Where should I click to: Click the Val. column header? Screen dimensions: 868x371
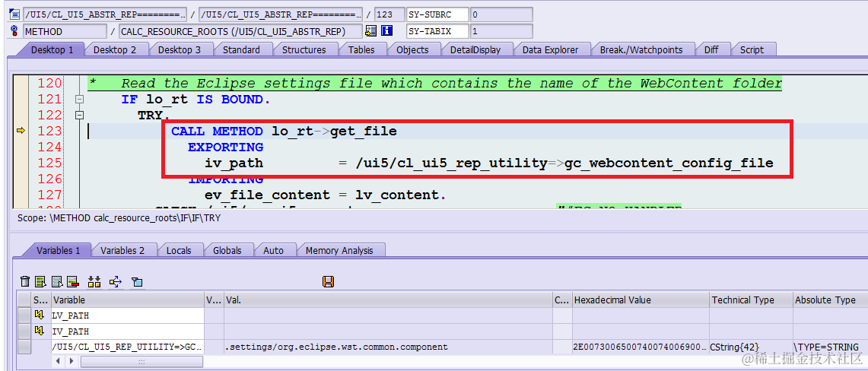[389, 300]
